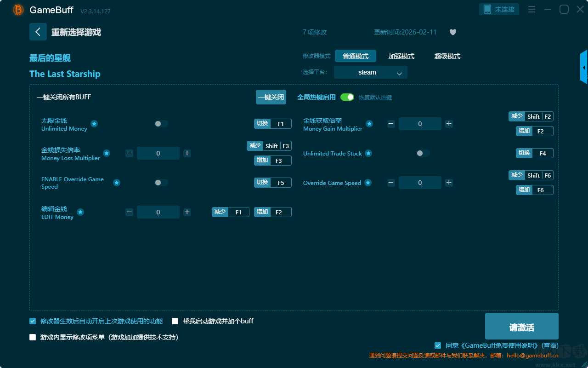This screenshot has height=368, width=588.
Task: Click star icon next to EDIT Money
Action: tap(80, 212)
